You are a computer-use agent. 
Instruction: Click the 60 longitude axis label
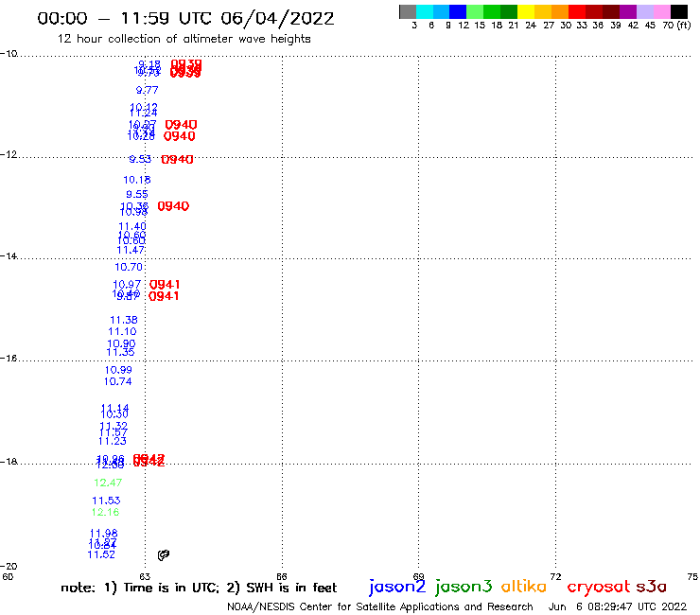[x=8, y=576]
